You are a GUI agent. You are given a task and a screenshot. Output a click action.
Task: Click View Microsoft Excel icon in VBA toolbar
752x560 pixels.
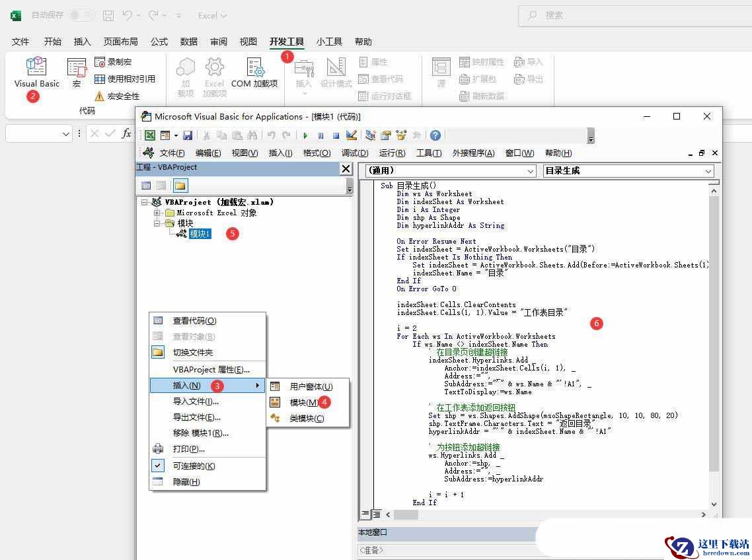coord(150,135)
